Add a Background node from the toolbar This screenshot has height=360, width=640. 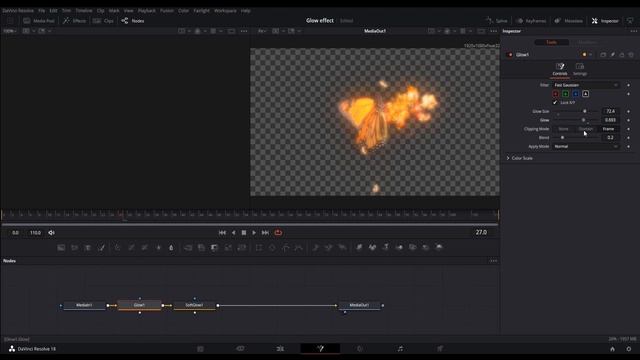coord(61,247)
